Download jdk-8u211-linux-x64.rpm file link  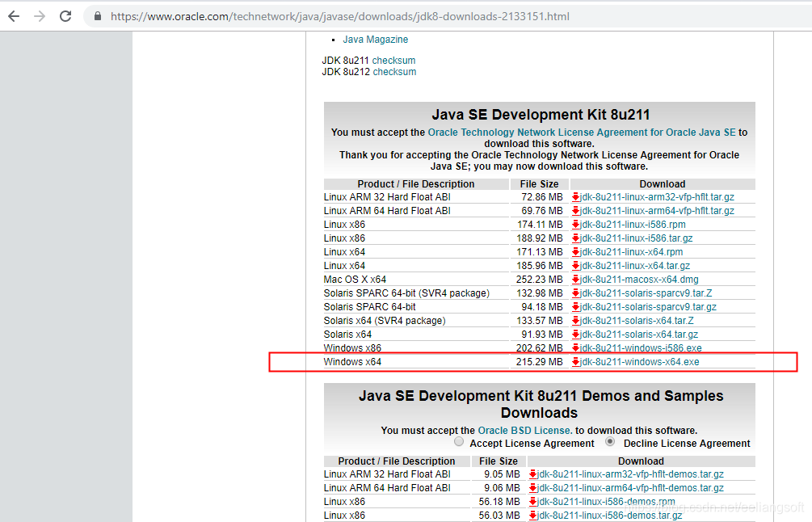point(631,252)
